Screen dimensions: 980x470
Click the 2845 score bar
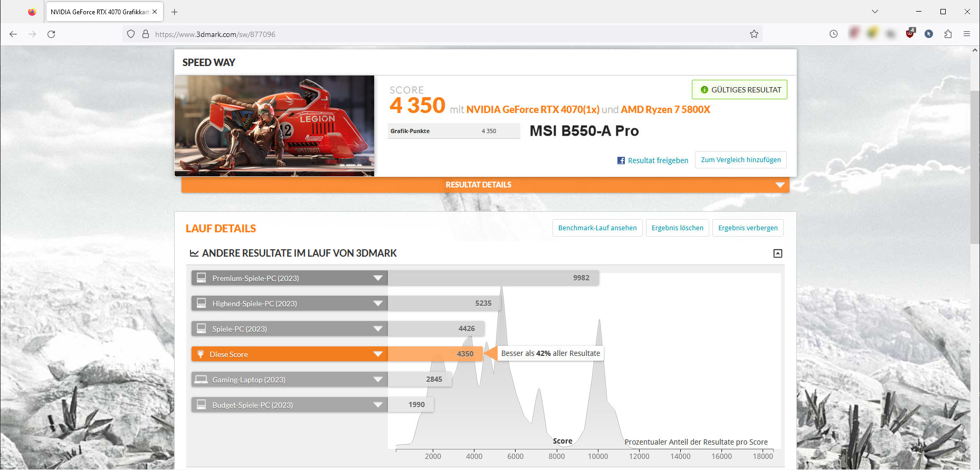(x=420, y=379)
